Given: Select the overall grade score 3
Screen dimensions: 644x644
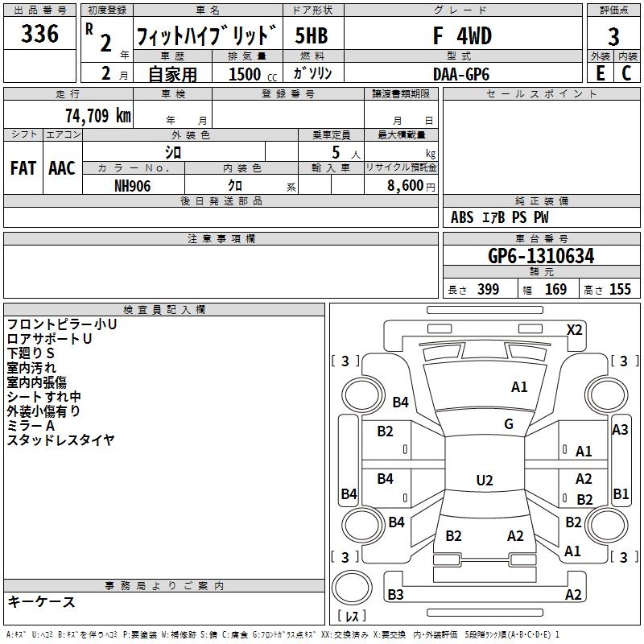Looking at the screenshot, I should point(613,36).
